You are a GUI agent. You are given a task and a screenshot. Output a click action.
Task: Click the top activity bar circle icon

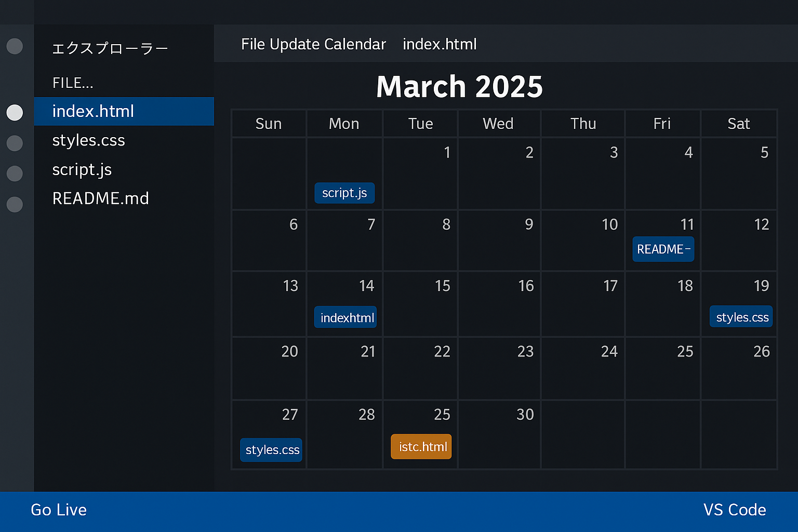[x=15, y=46]
